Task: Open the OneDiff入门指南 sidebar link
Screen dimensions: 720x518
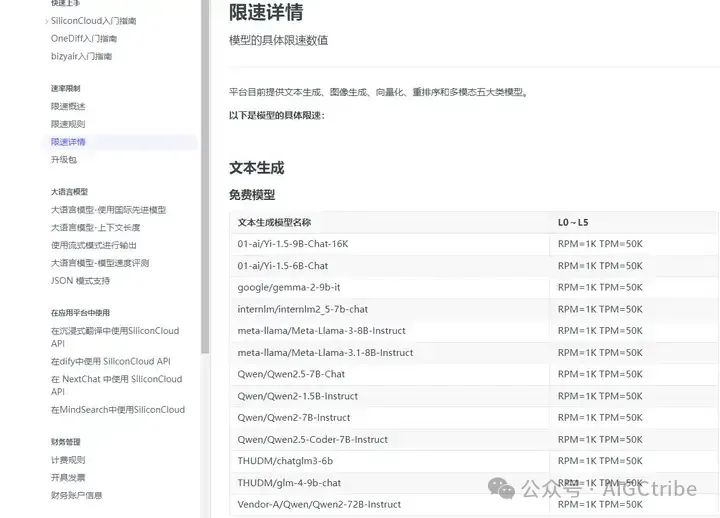Action: (x=84, y=39)
